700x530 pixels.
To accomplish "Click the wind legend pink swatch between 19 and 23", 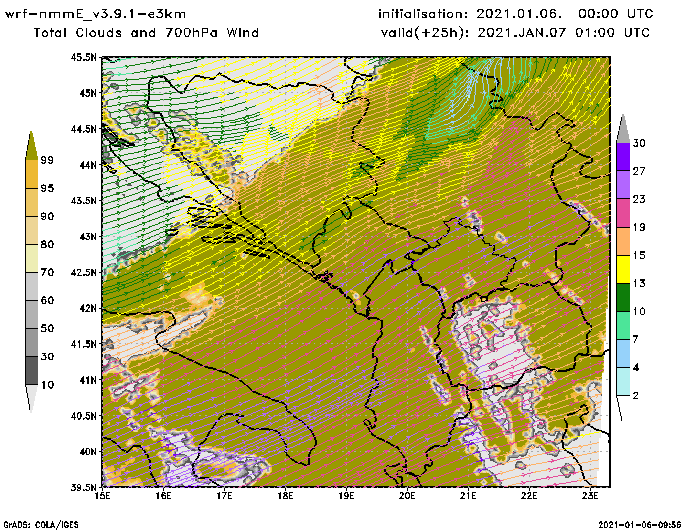I will click(x=623, y=213).
